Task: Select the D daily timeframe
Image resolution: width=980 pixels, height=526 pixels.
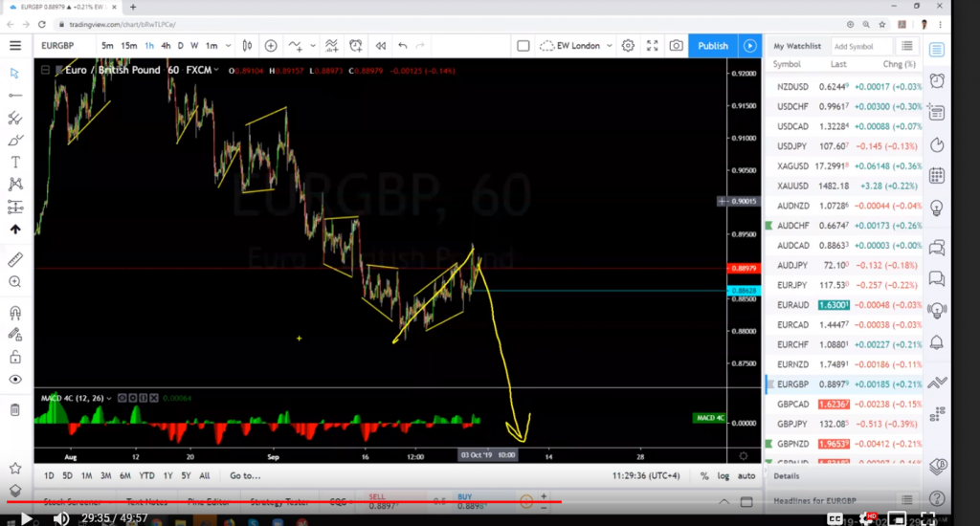Action: pyautogui.click(x=181, y=46)
